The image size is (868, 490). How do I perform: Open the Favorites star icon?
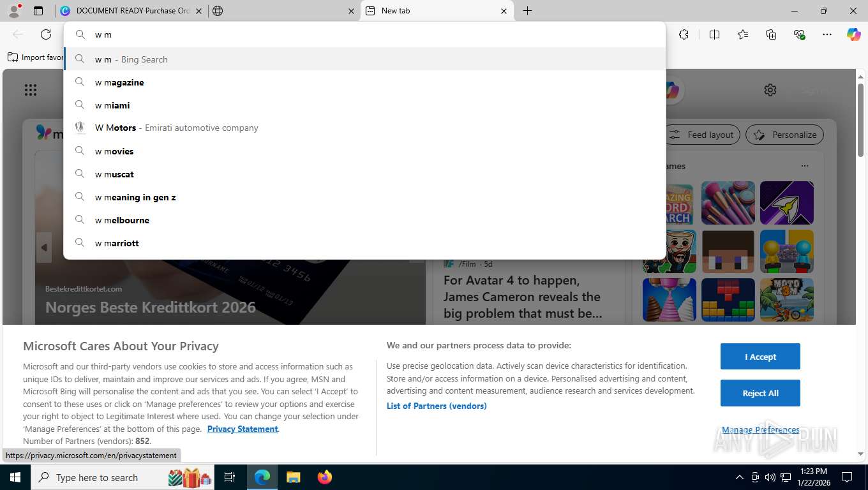tap(743, 34)
